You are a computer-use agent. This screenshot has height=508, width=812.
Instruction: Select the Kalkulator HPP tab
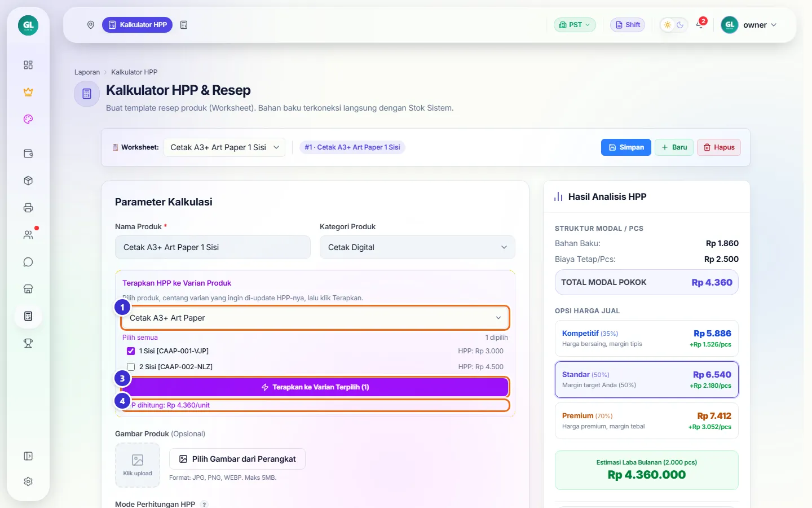point(138,25)
